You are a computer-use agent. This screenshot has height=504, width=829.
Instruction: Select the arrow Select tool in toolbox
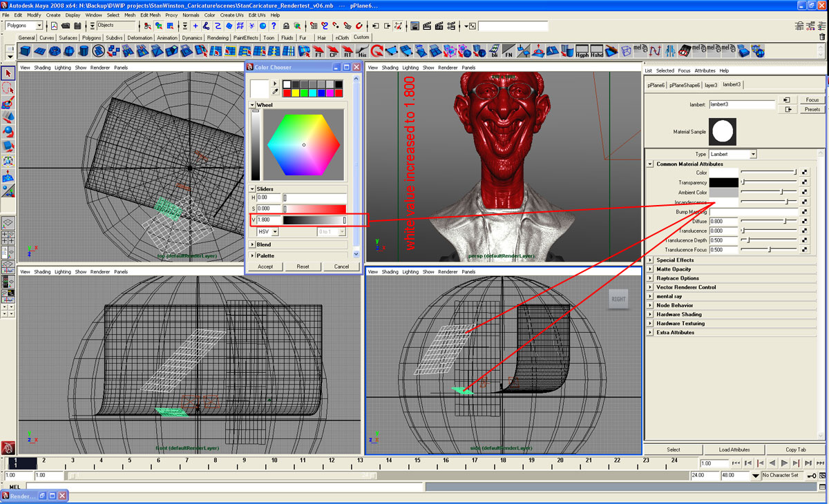(8, 74)
